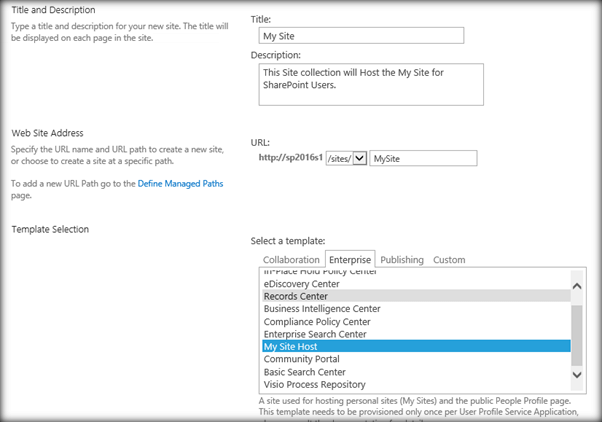Click template list scroll up arrow
The image size is (602, 422).
(x=576, y=285)
